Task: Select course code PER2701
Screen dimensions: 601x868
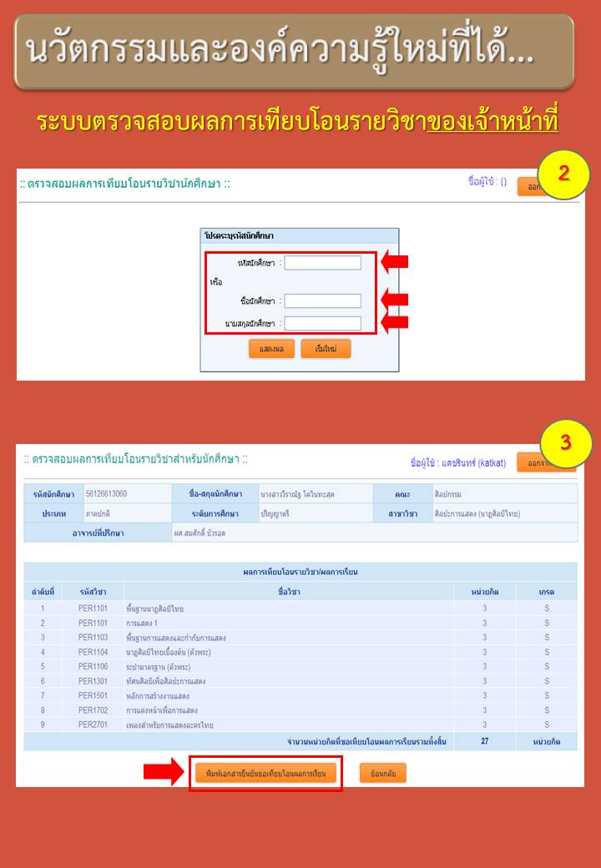Action: (93, 724)
